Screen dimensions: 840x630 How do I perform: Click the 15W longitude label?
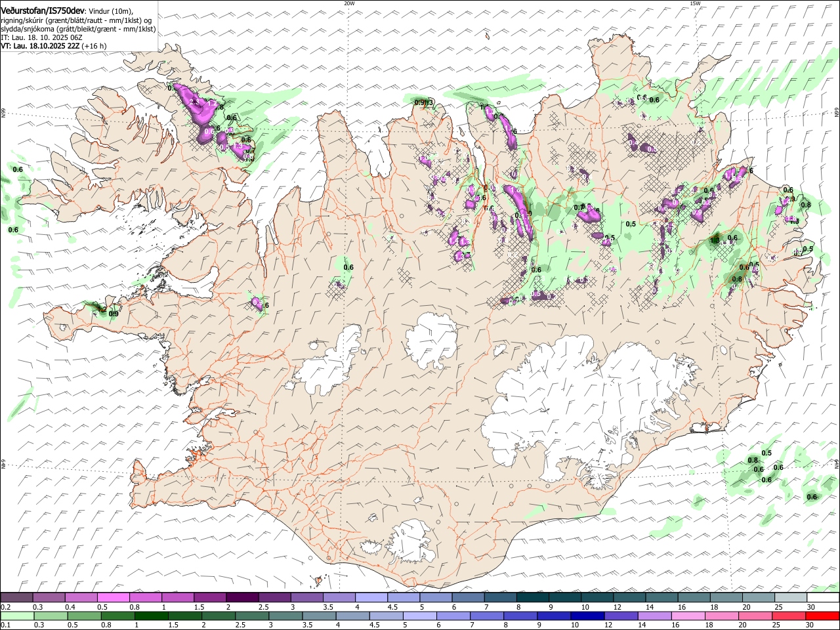[x=695, y=3]
